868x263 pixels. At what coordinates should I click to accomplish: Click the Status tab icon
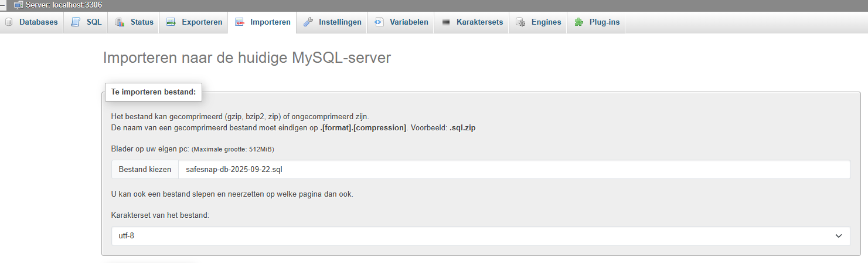(120, 22)
